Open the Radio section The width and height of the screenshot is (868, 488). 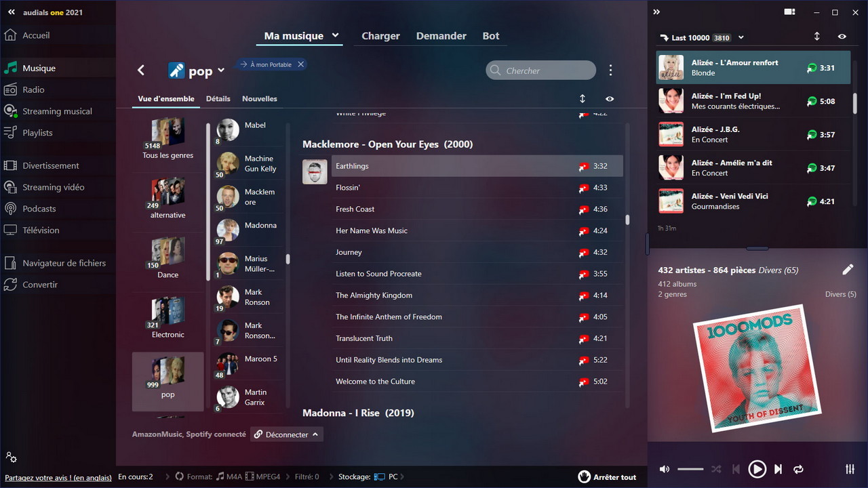click(33, 89)
